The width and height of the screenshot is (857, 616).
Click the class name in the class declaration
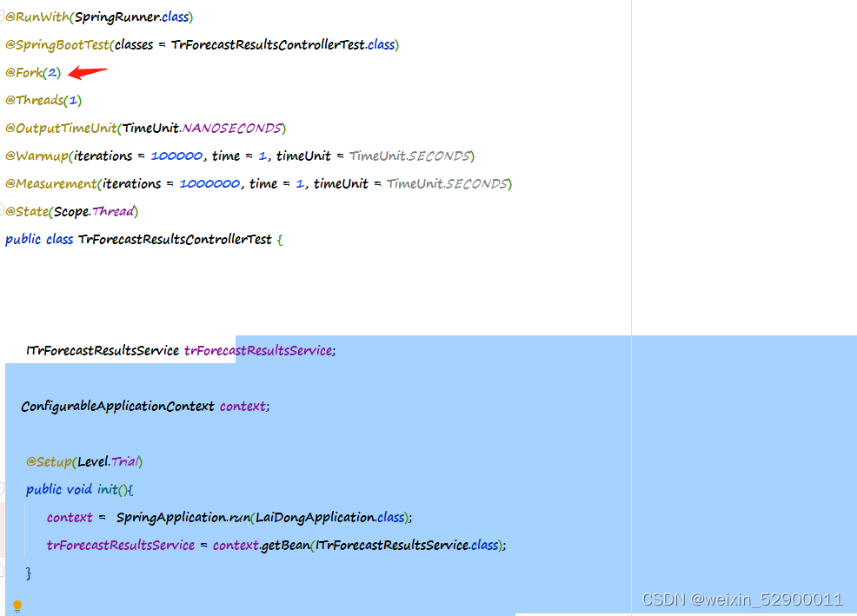coord(175,240)
